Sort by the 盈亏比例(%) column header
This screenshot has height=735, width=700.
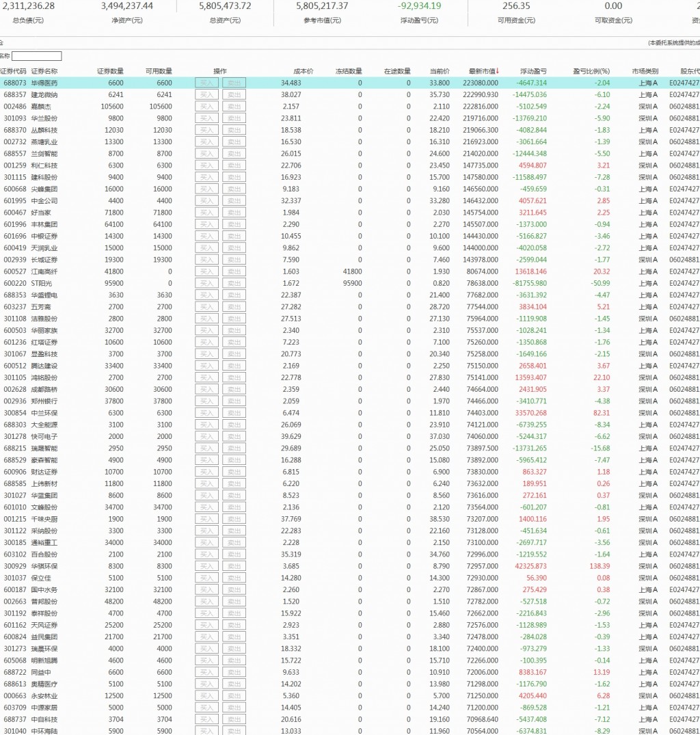(x=591, y=71)
